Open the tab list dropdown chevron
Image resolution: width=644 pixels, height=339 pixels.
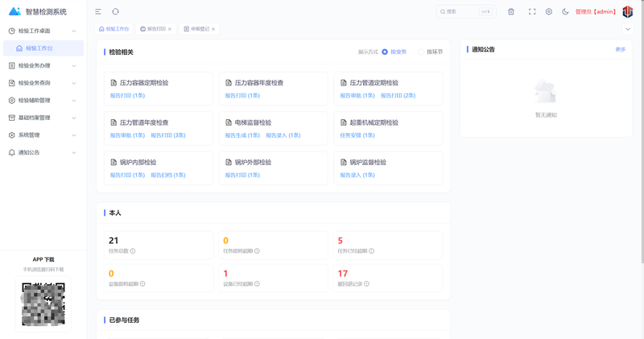(x=628, y=29)
